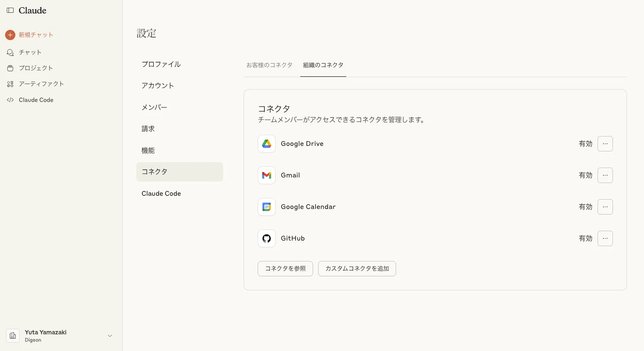Open the メンバー settings section
This screenshot has height=351, width=644.
(x=154, y=107)
